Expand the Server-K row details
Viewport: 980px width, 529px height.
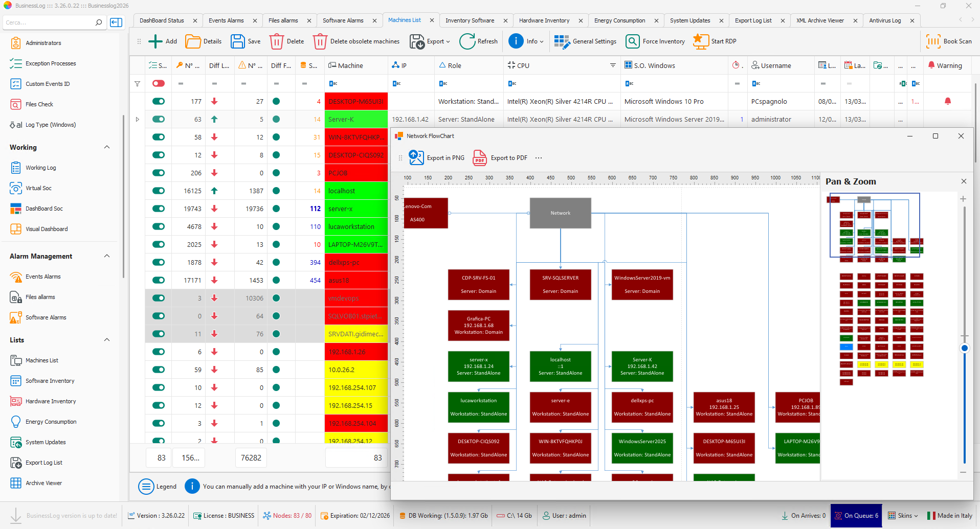(137, 119)
